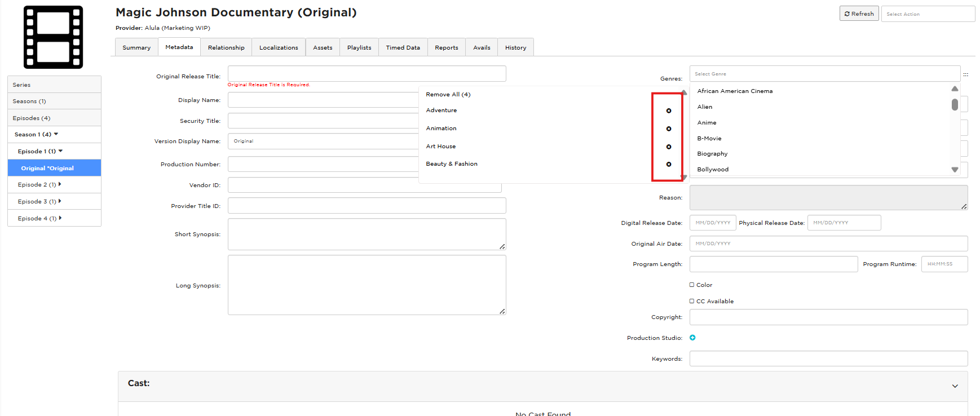The width and height of the screenshot is (980, 416).
Task: Open the Localizations tab
Action: tap(279, 47)
